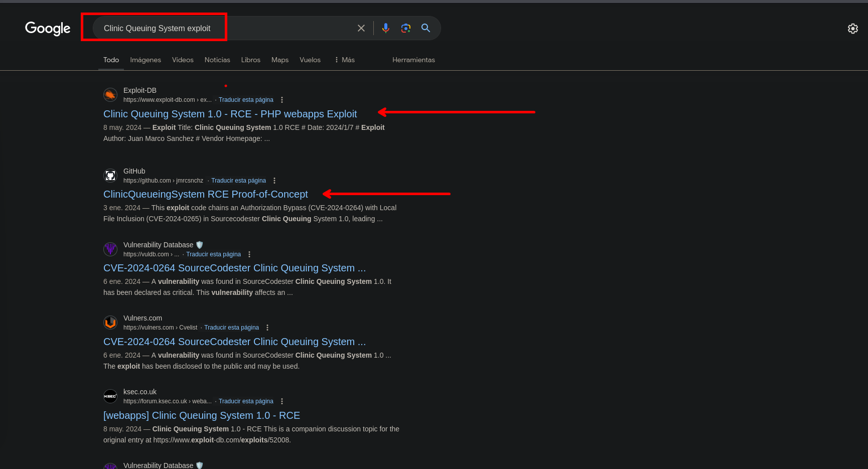868x469 pixels.
Task: Click Traducir esta página for ksec.co.uk result
Action: tap(246, 401)
